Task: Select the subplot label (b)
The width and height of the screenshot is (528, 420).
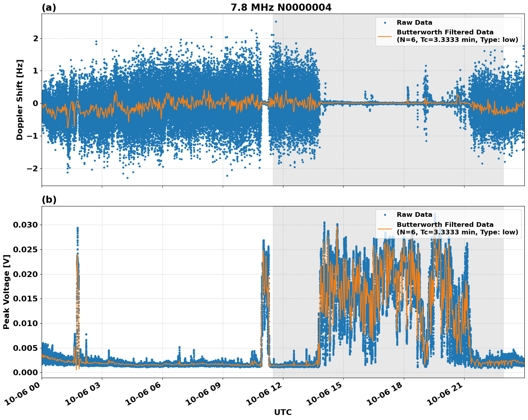Action: click(x=48, y=199)
